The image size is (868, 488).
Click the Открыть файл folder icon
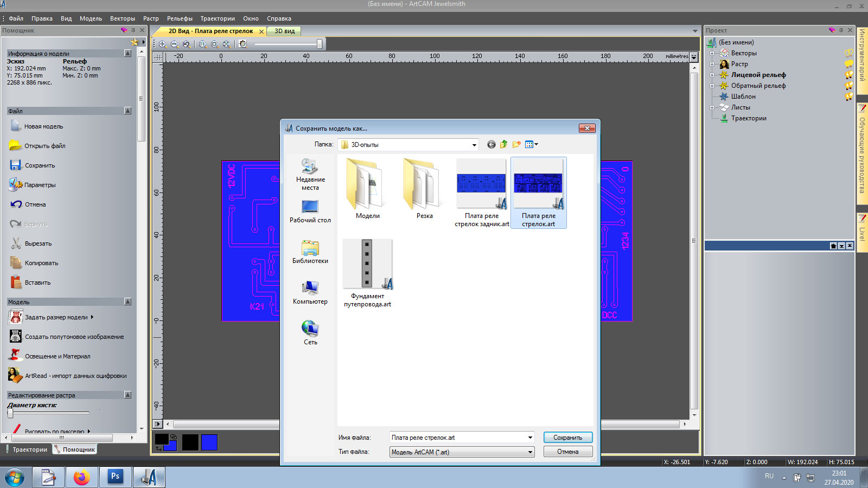pos(15,145)
